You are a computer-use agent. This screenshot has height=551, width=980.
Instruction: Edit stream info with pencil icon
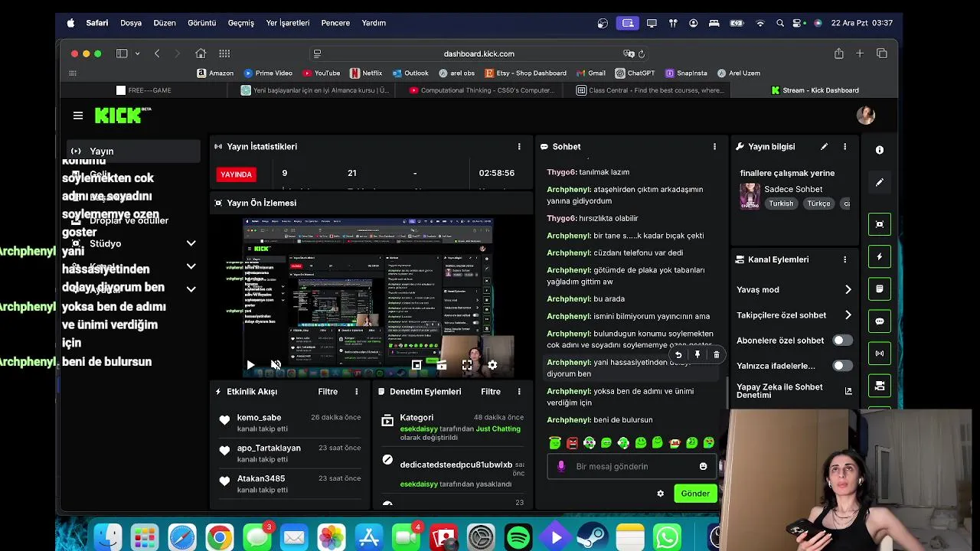tap(824, 146)
